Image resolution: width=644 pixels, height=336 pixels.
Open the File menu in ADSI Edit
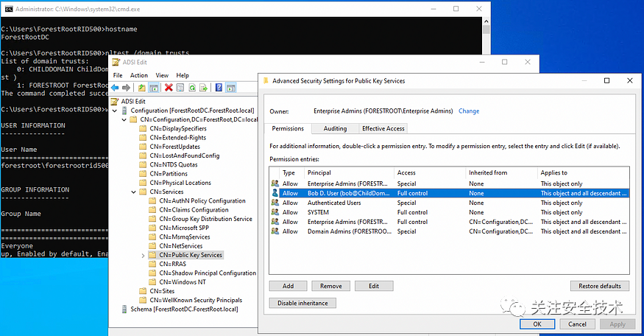point(118,75)
